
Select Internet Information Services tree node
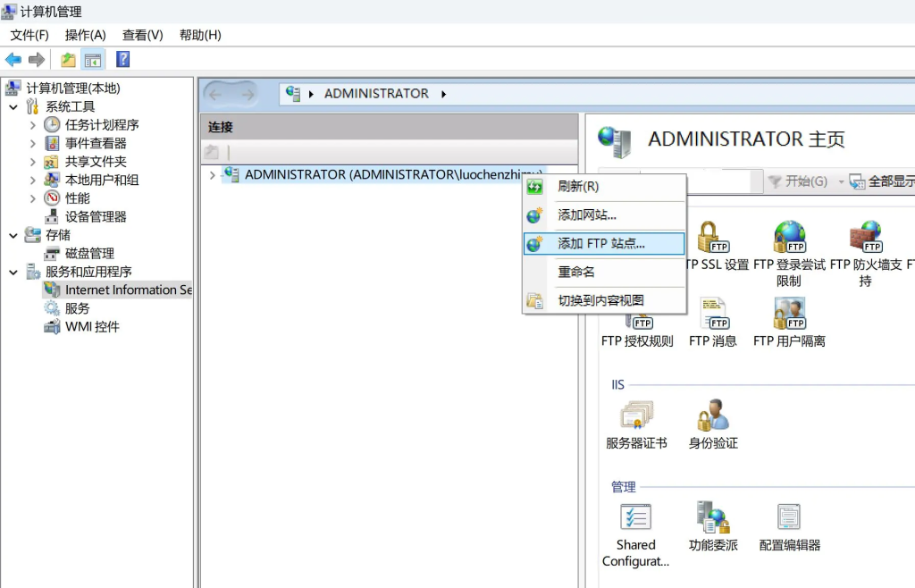point(129,290)
